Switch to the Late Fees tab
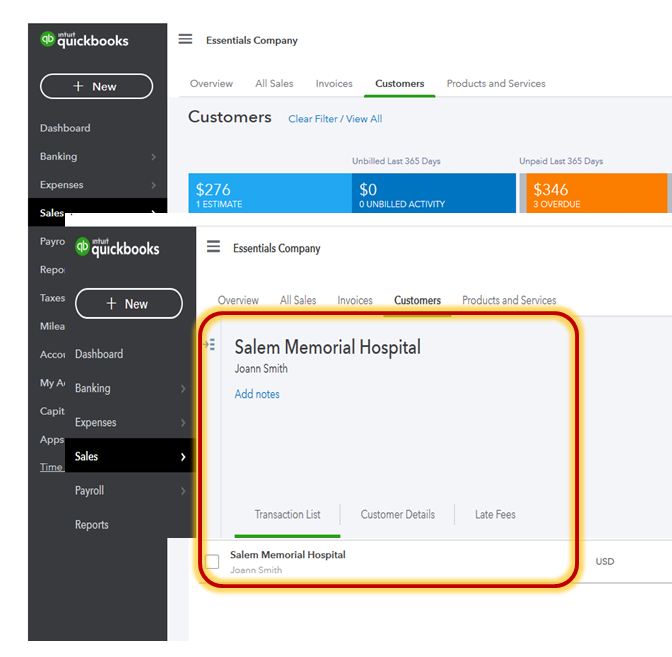 tap(495, 515)
